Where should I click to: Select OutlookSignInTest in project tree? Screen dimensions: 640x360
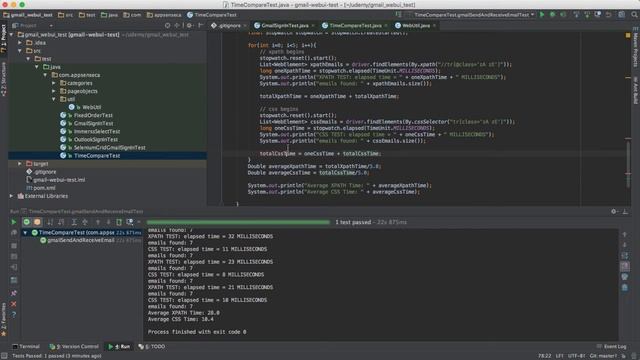click(96, 140)
